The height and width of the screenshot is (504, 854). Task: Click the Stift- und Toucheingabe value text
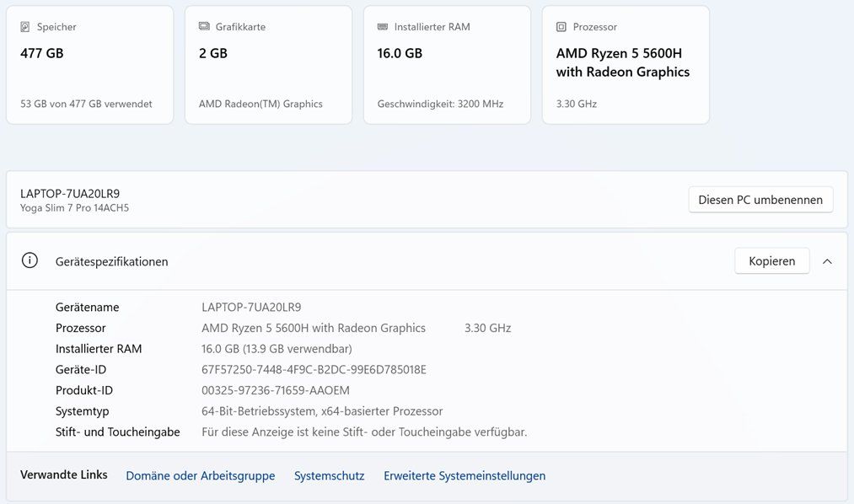[x=364, y=432]
